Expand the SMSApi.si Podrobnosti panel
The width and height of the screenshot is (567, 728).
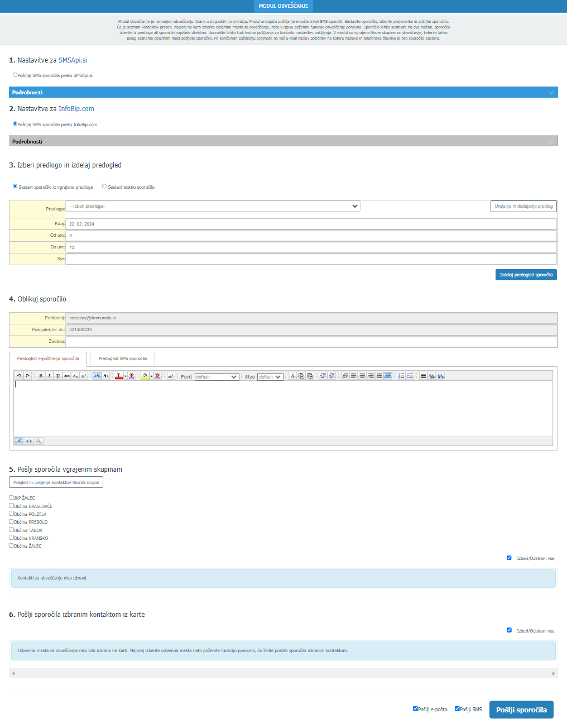point(283,93)
